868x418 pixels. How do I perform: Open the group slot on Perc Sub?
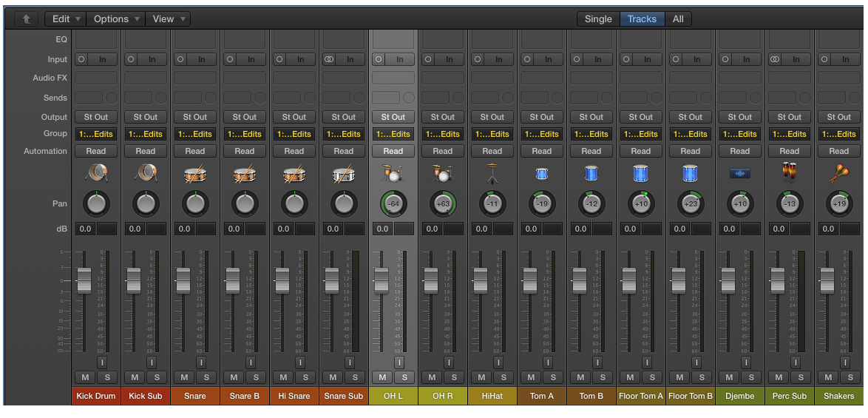point(790,134)
